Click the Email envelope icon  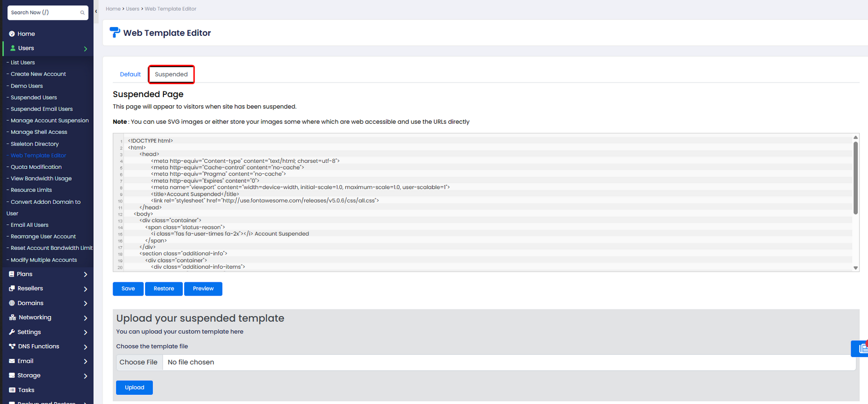12,361
